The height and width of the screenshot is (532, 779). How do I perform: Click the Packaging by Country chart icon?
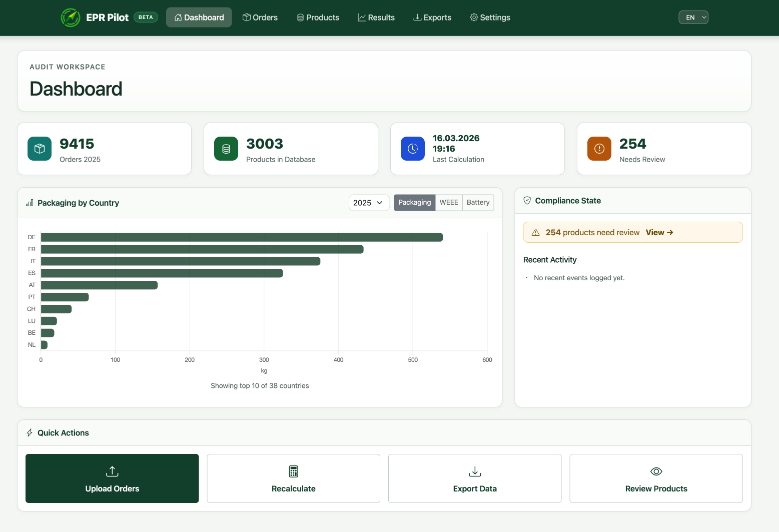30,203
